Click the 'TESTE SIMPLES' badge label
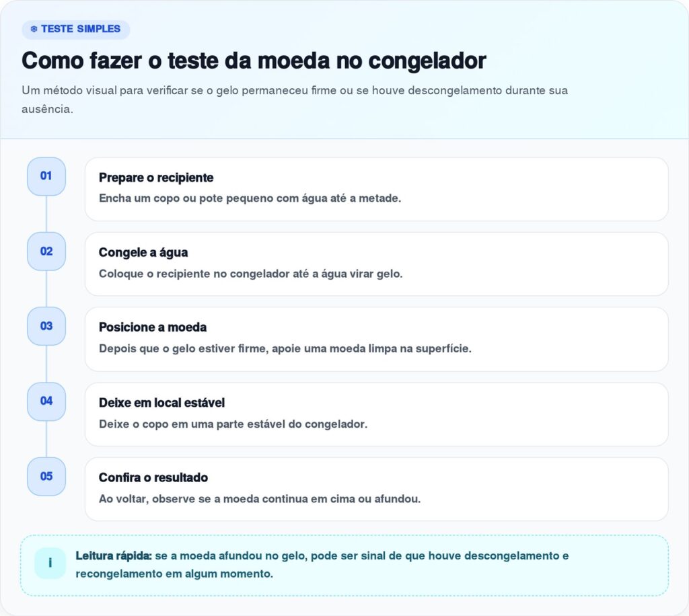The width and height of the screenshot is (689, 616). [x=80, y=29]
